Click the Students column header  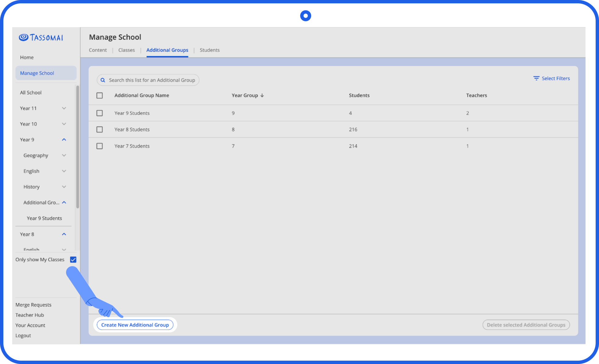(359, 95)
